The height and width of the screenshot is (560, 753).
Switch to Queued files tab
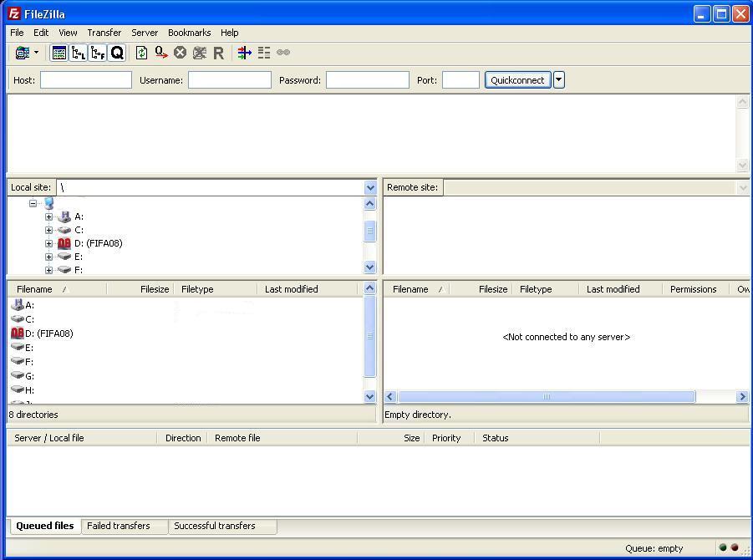(44, 526)
